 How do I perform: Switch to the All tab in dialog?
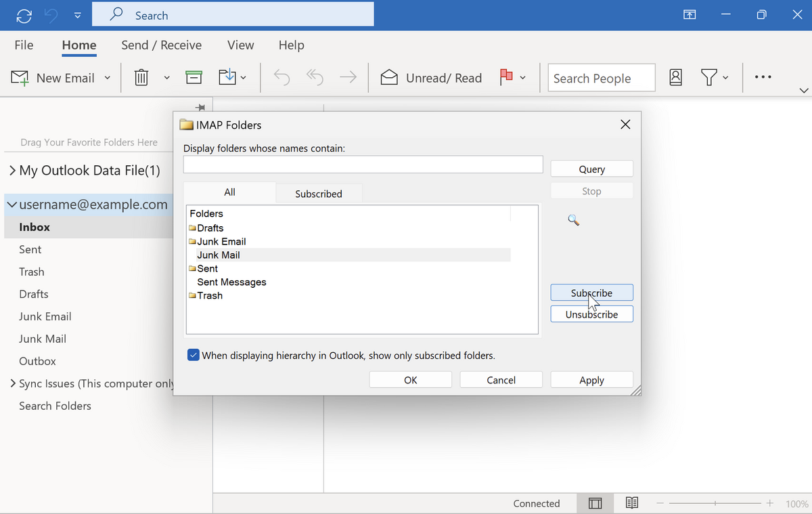pos(230,192)
